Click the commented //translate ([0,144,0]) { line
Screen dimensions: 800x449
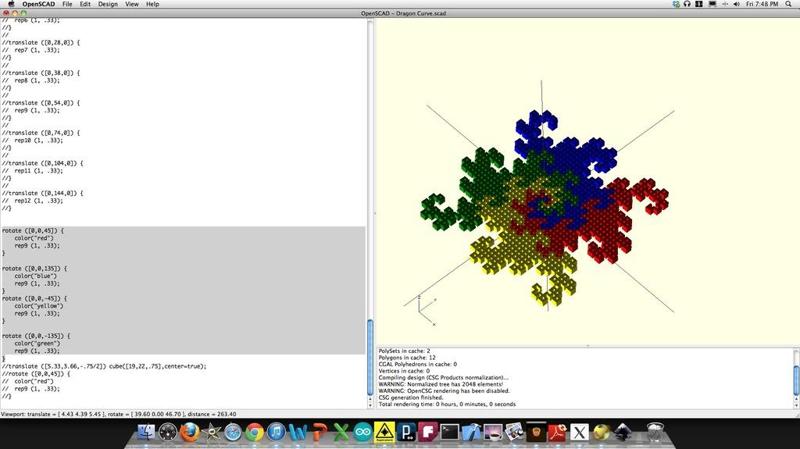(42, 193)
